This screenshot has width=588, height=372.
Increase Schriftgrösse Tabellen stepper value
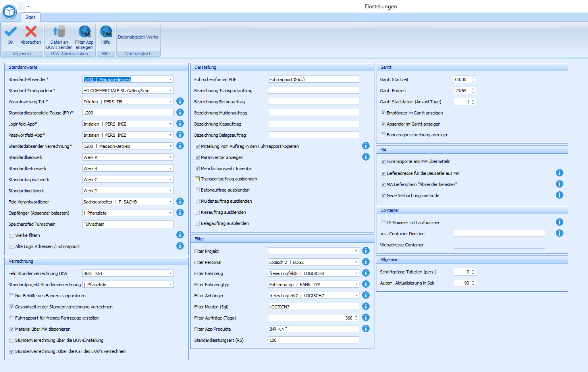473,270
